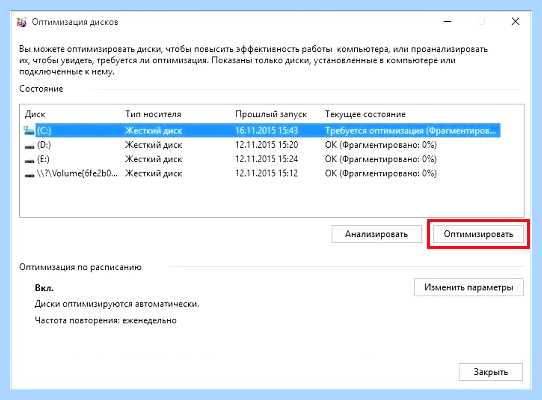Select the drive icon for (C:)
542x400 pixels.
pyautogui.click(x=29, y=131)
